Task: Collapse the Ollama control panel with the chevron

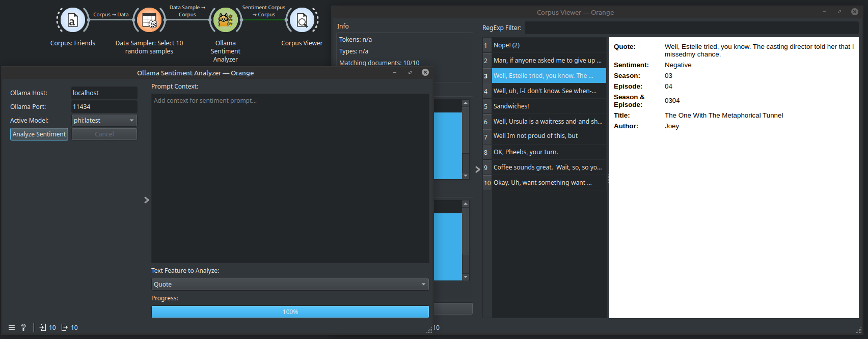Action: point(147,200)
